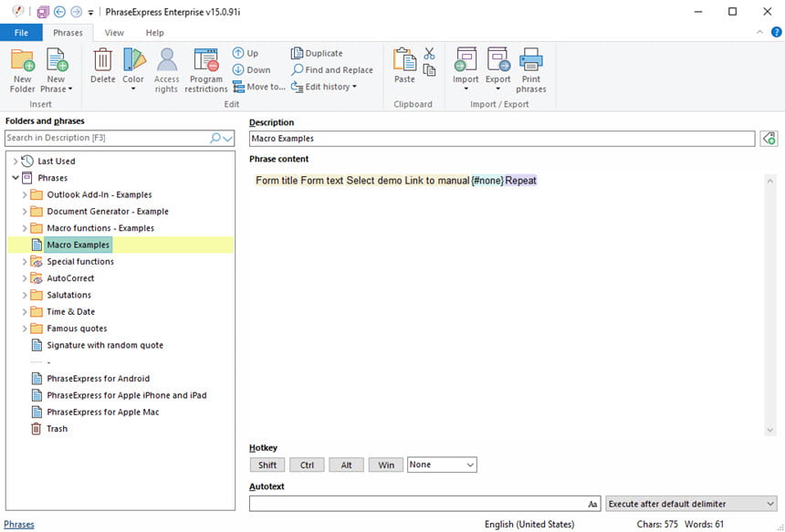Image resolution: width=785 pixels, height=532 pixels.
Task: Cut using the scissors icon
Action: tap(429, 54)
